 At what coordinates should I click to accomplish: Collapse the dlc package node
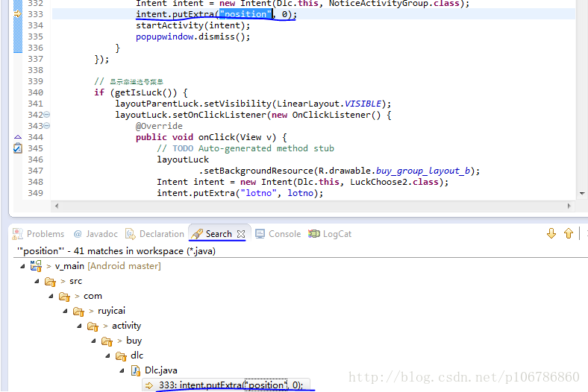pyautogui.click(x=108, y=355)
